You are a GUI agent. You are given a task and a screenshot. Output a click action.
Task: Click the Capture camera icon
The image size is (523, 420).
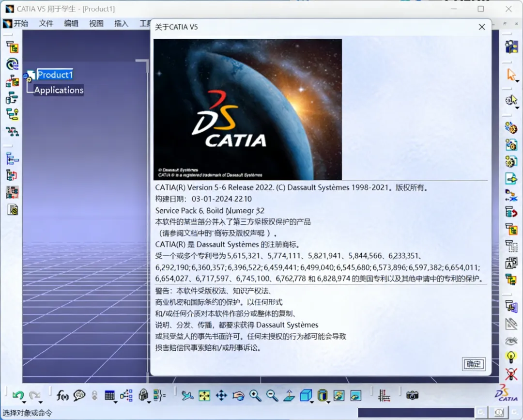(412, 396)
